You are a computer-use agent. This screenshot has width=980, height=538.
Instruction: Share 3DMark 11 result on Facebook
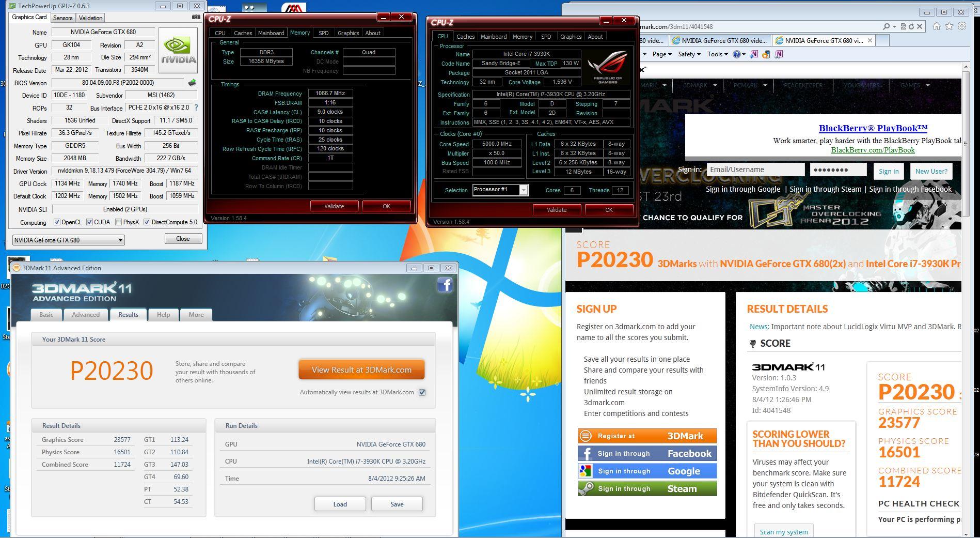[x=445, y=285]
